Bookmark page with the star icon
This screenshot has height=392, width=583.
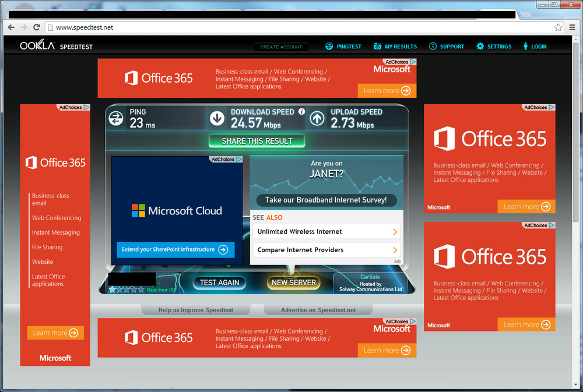point(558,27)
